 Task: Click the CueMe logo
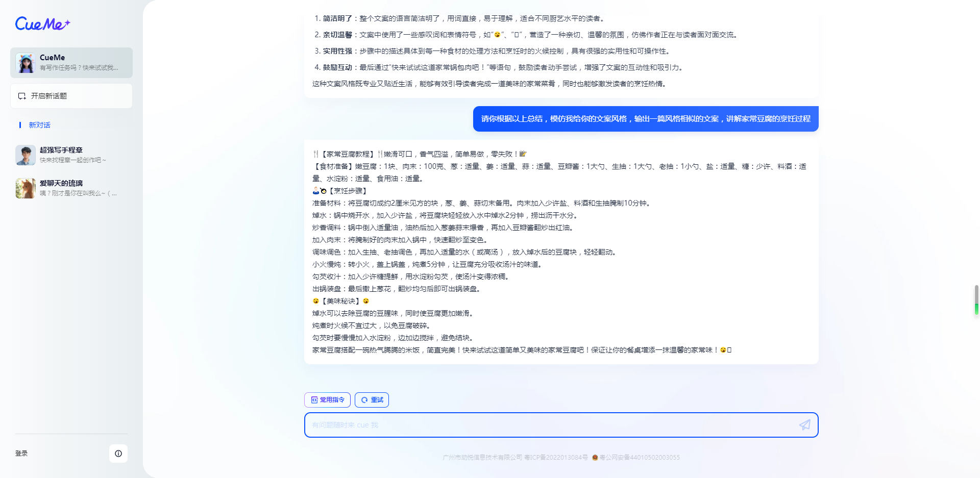point(42,24)
